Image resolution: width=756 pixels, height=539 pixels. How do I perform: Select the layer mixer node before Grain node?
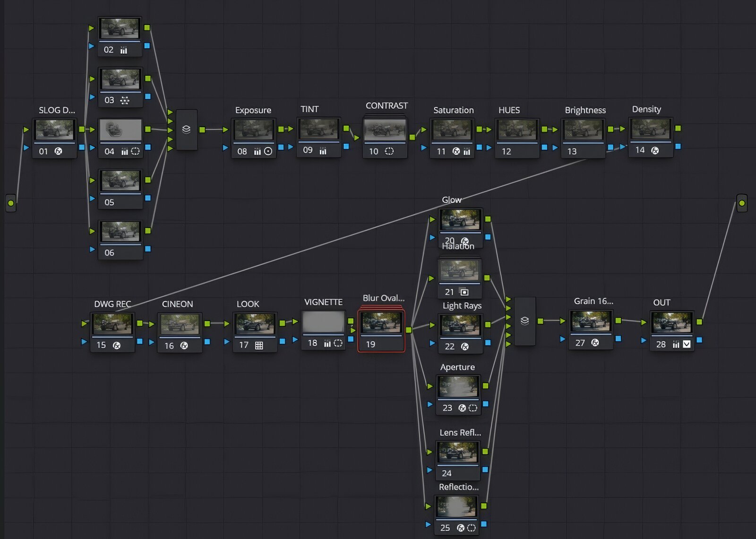524,321
